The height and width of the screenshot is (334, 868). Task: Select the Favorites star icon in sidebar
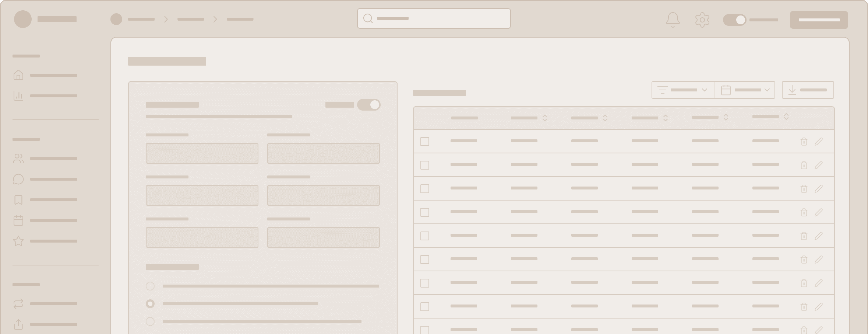coord(18,241)
